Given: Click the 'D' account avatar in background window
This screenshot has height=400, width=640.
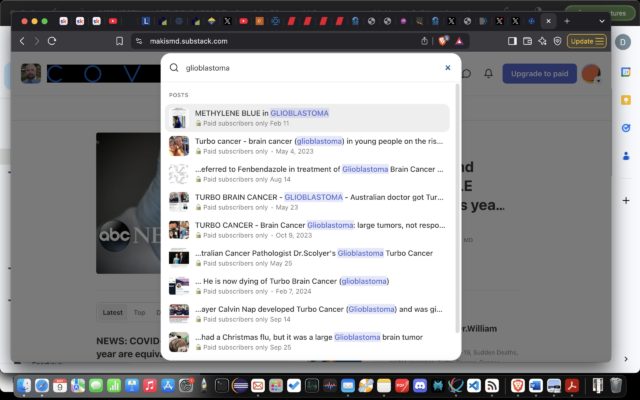Looking at the screenshot, I should [623, 42].
